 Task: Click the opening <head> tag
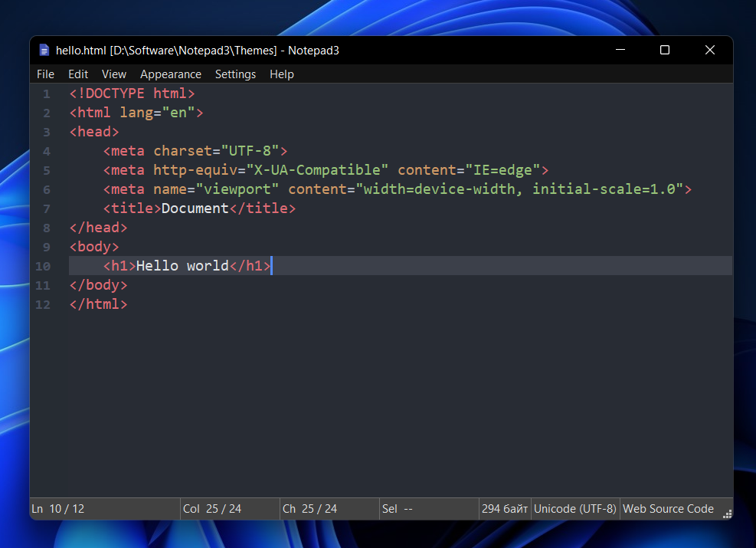point(94,132)
